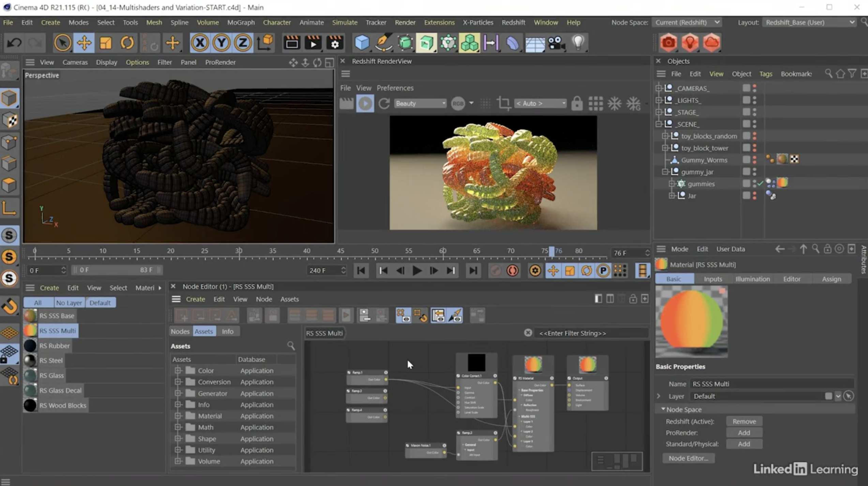Click Remove for Redshift node space
The height and width of the screenshot is (486, 868).
(x=744, y=421)
